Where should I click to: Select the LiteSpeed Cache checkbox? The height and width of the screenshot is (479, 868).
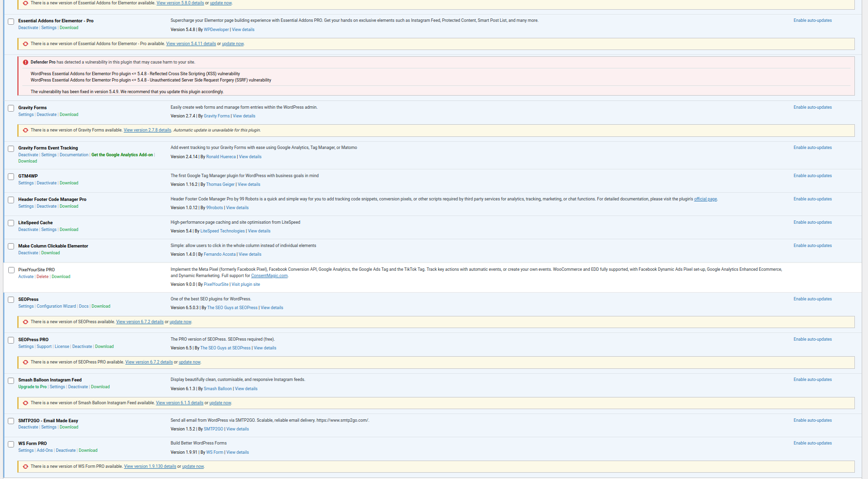[11, 223]
